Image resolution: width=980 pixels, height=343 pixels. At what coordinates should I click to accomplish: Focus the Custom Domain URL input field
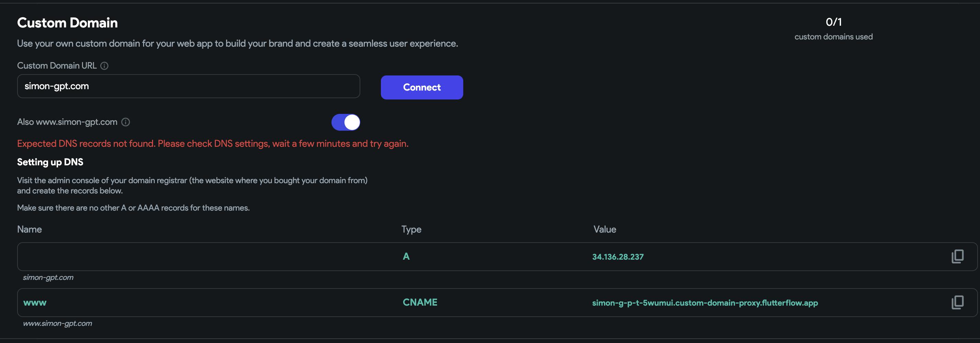click(188, 86)
